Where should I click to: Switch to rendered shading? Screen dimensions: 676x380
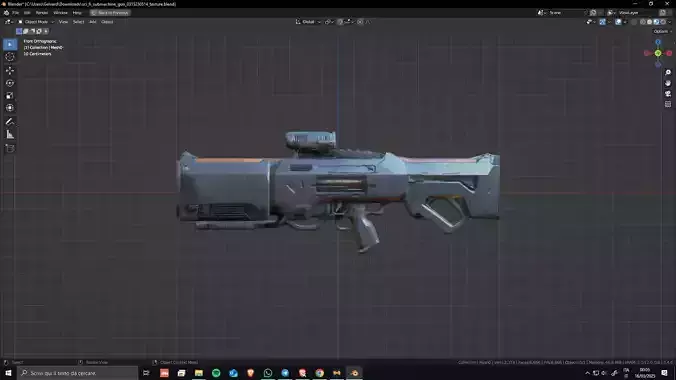tap(663, 22)
